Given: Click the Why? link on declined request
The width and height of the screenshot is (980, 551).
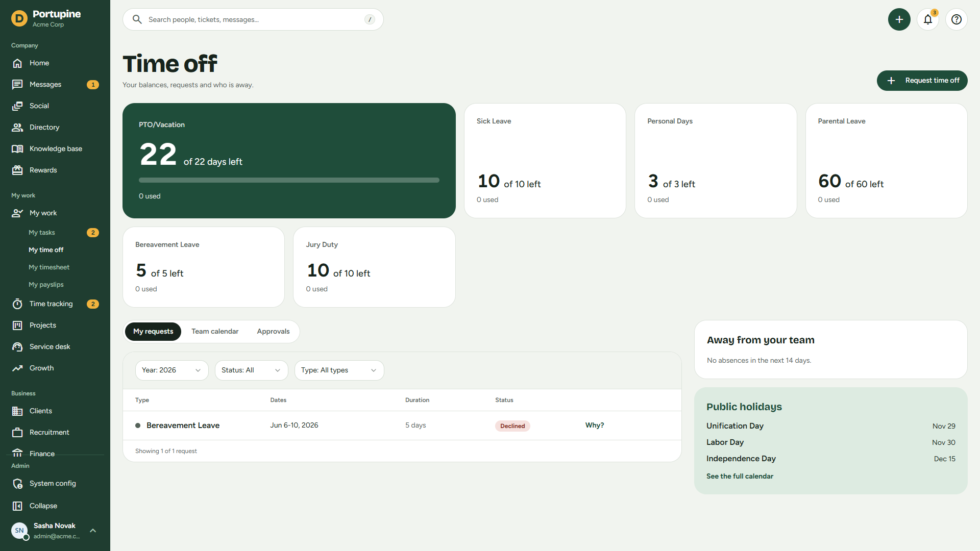Looking at the screenshot, I should [x=595, y=425].
